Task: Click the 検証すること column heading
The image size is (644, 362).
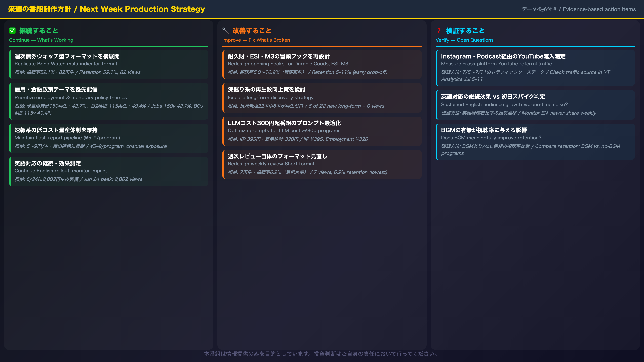Action: 465,31
